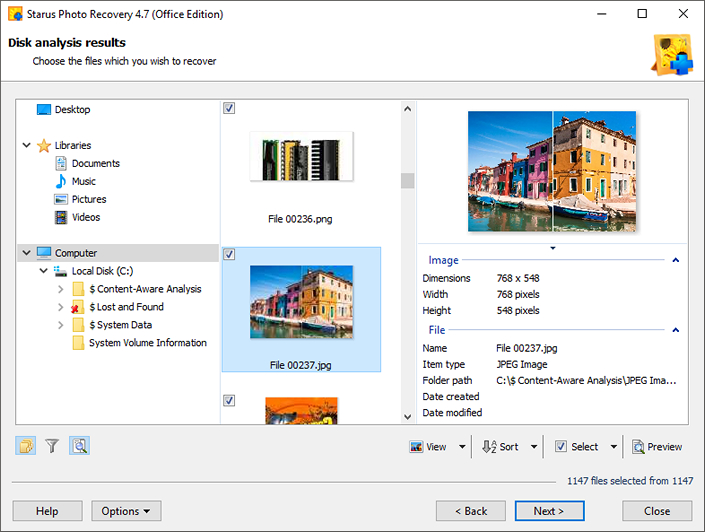Click the Folder path value text
The height and width of the screenshot is (532, 705).
[x=586, y=380]
